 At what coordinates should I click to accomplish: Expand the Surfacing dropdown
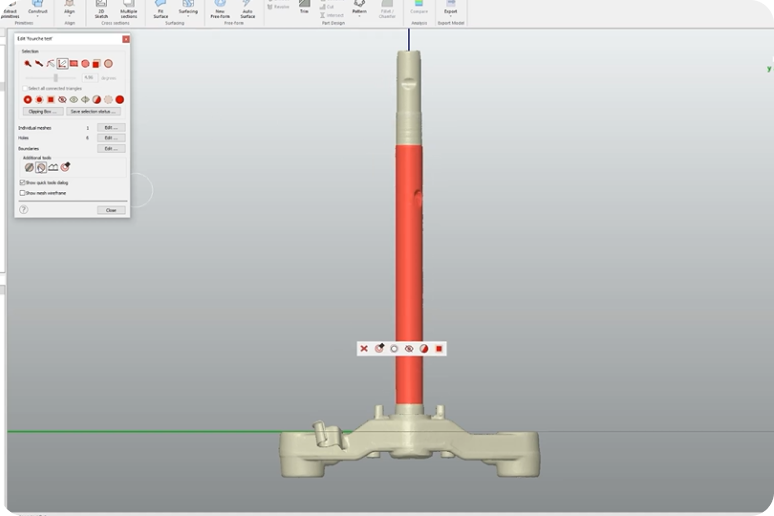188,11
